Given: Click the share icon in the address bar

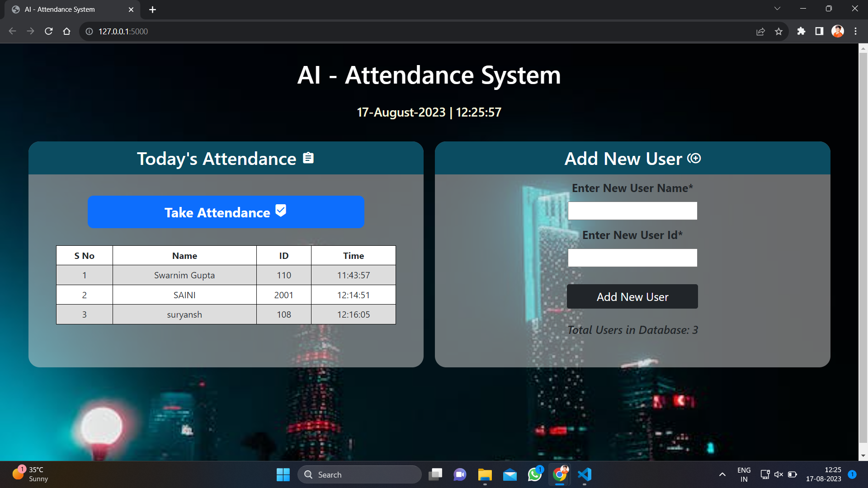Looking at the screenshot, I should click(x=761, y=31).
